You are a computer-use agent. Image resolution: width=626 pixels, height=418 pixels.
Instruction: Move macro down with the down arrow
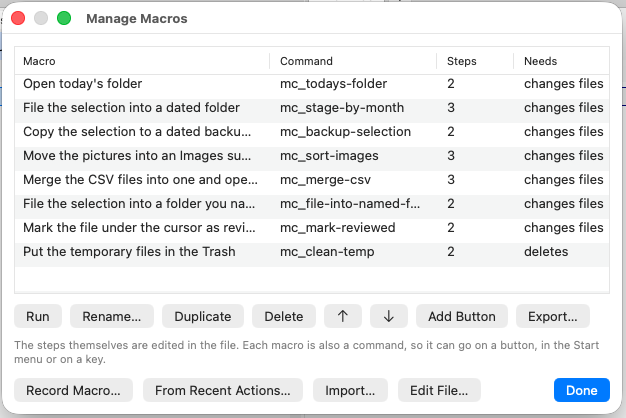[388, 316]
